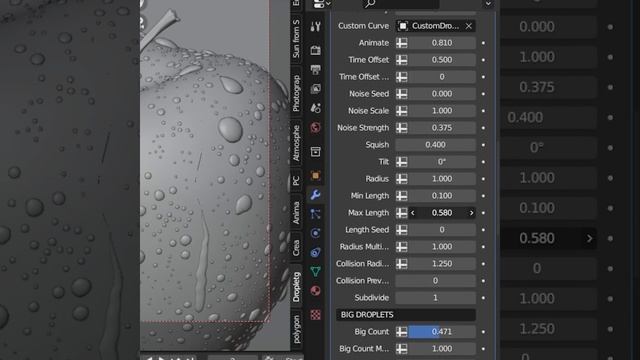Adjust the Subdivide value slider

point(436,298)
